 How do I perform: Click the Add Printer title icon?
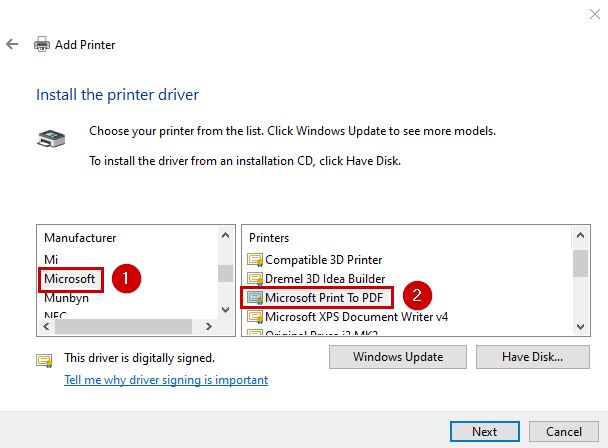coord(42,45)
